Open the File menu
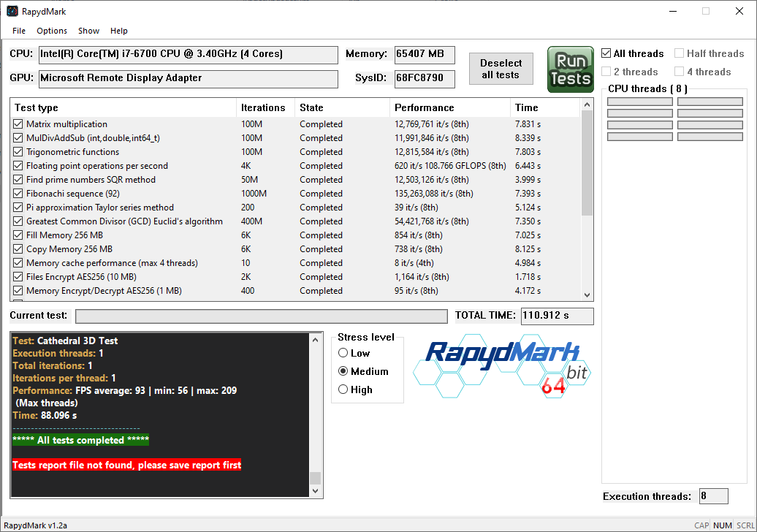Image resolution: width=757 pixels, height=532 pixels. click(x=19, y=31)
